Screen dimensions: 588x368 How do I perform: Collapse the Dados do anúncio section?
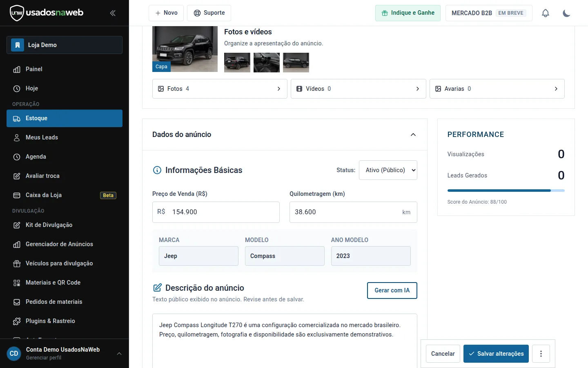pos(413,135)
